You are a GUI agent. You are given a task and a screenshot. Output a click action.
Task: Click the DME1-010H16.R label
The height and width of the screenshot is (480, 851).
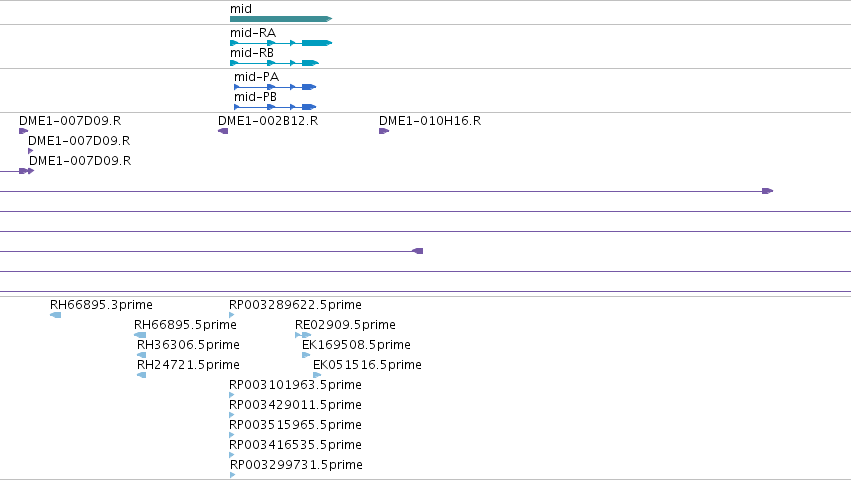click(430, 121)
